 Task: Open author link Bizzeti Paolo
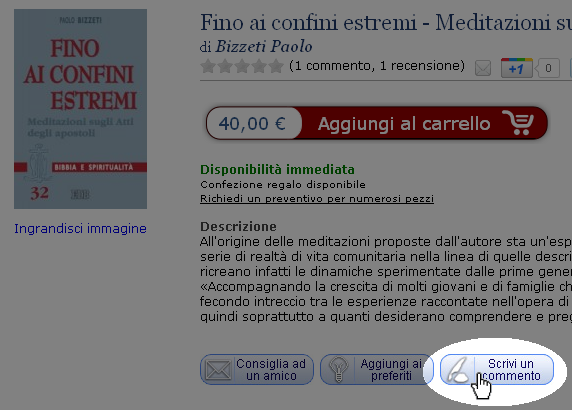tap(263, 47)
